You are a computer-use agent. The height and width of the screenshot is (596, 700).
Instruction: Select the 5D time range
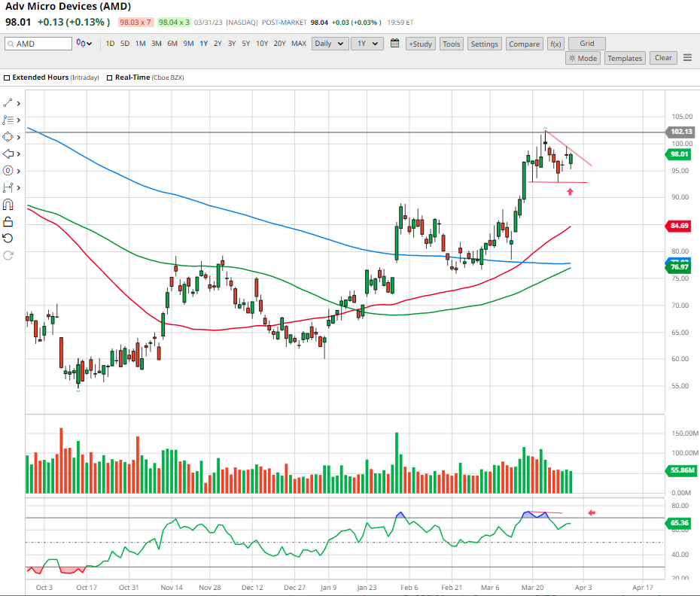pos(124,44)
